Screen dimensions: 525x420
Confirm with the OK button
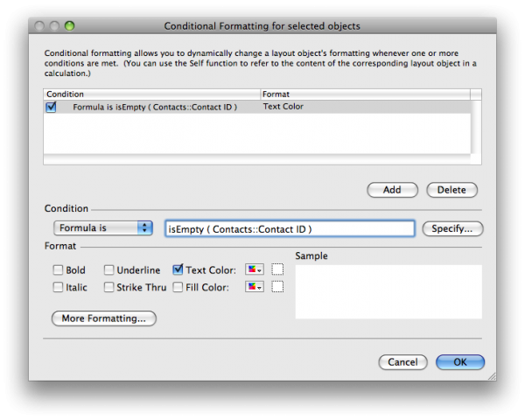click(460, 362)
